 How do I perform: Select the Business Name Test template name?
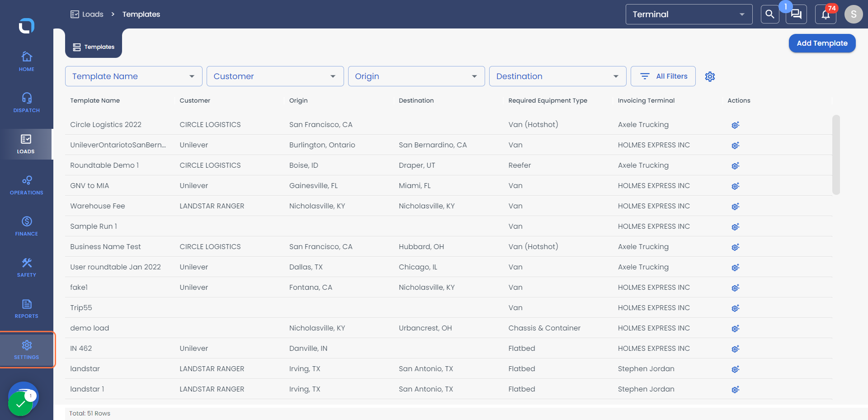pyautogui.click(x=105, y=247)
